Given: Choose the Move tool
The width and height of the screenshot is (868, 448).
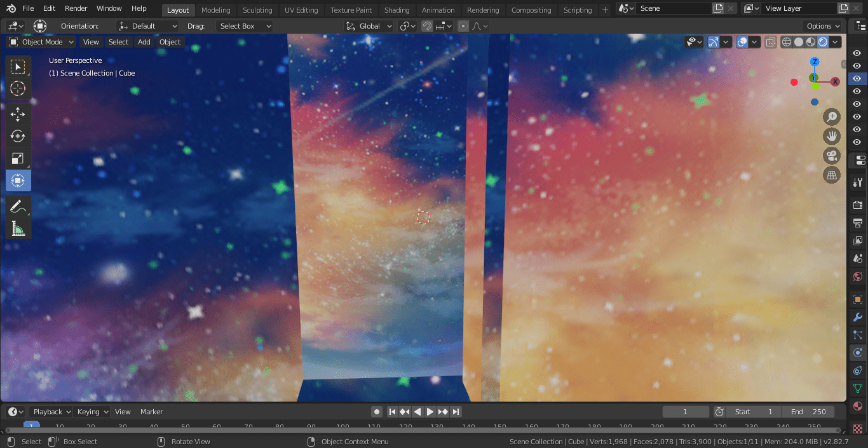Looking at the screenshot, I should click(18, 114).
